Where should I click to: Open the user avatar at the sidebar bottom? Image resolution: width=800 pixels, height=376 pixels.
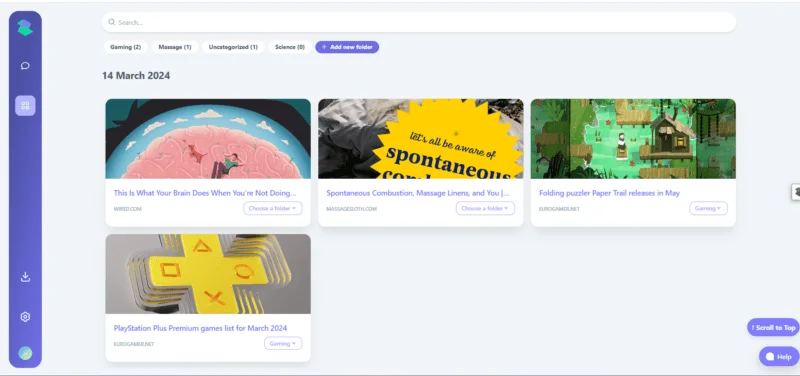[x=25, y=353]
